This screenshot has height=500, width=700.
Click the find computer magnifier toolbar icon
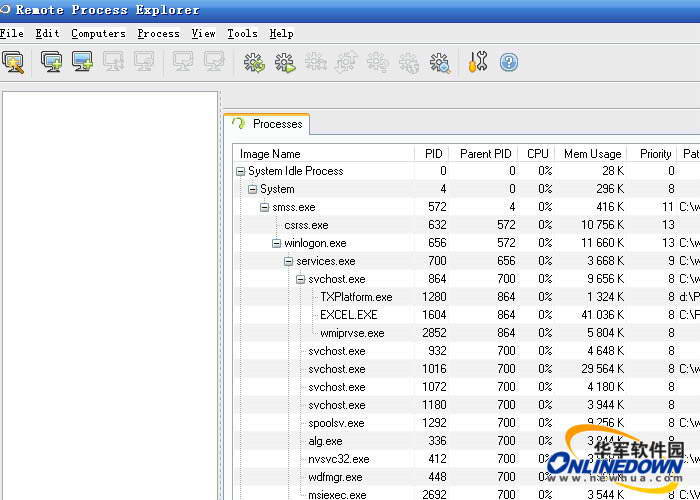tap(13, 63)
